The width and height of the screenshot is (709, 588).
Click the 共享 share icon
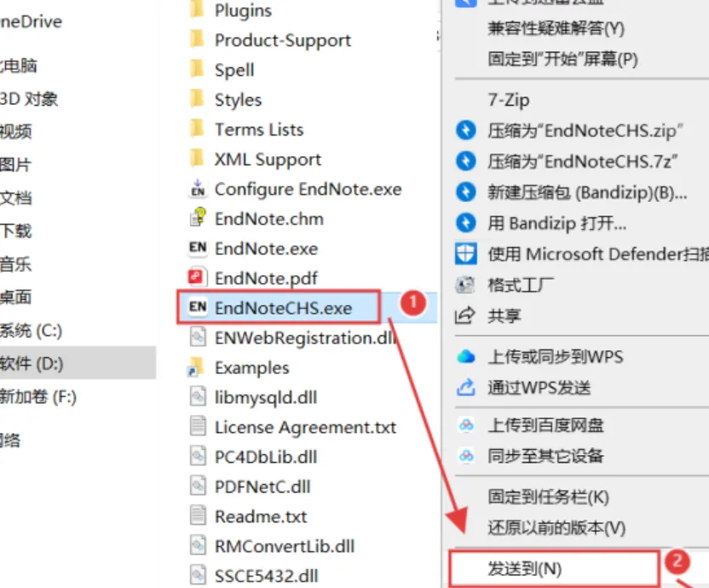pyautogui.click(x=464, y=315)
